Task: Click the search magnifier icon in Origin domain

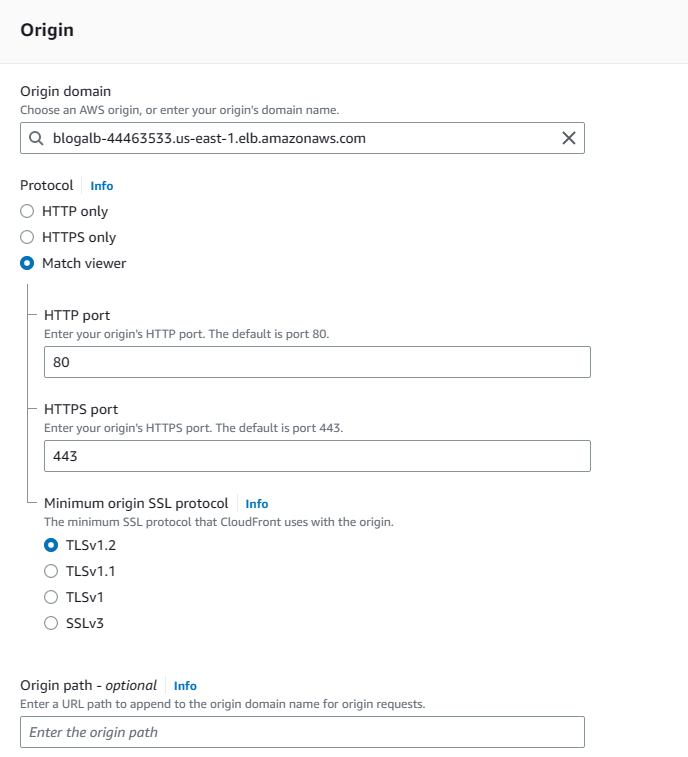Action: coord(36,139)
